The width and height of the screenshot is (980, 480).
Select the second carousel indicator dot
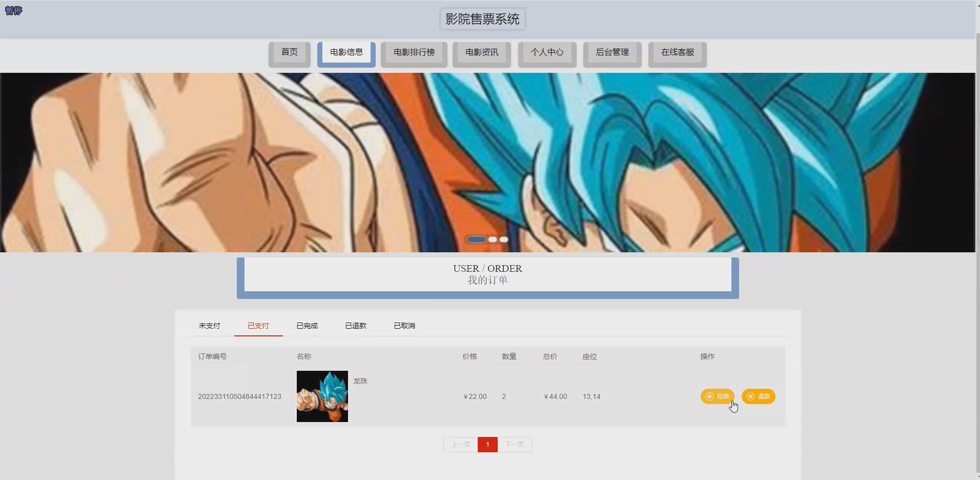[493, 239]
